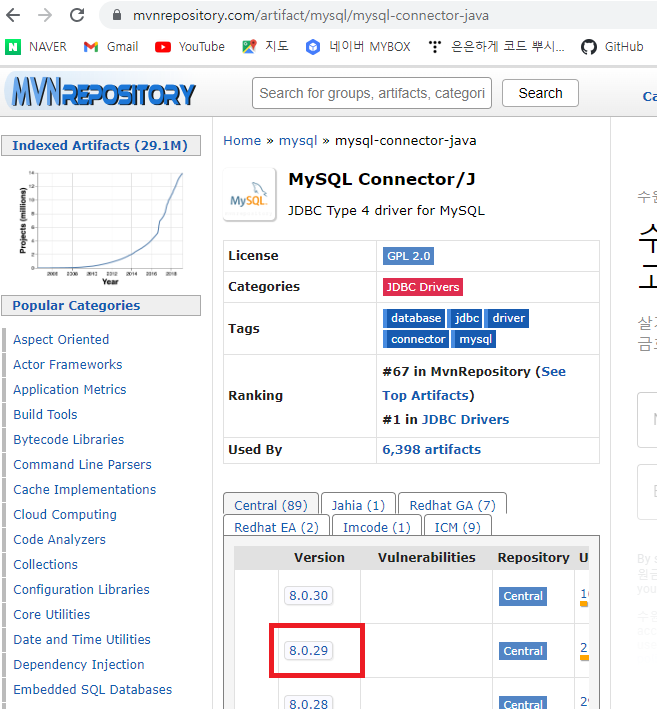Open the Gmail bookmark

111,47
